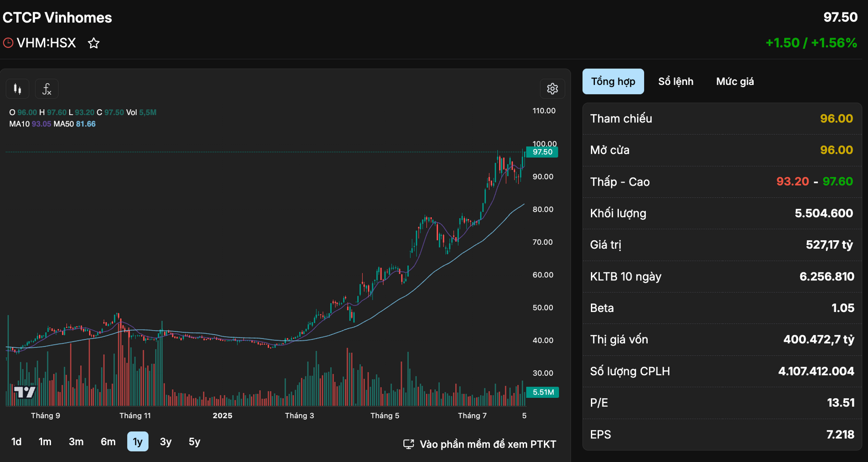Click the MA10 93.05 indicator legend
The height and width of the screenshot is (462, 868).
(x=30, y=124)
